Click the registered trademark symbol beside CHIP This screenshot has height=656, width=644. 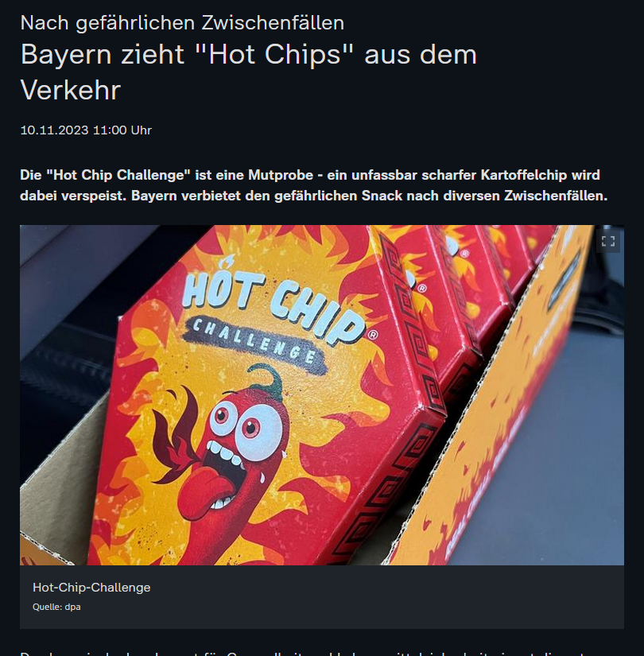click(x=373, y=334)
